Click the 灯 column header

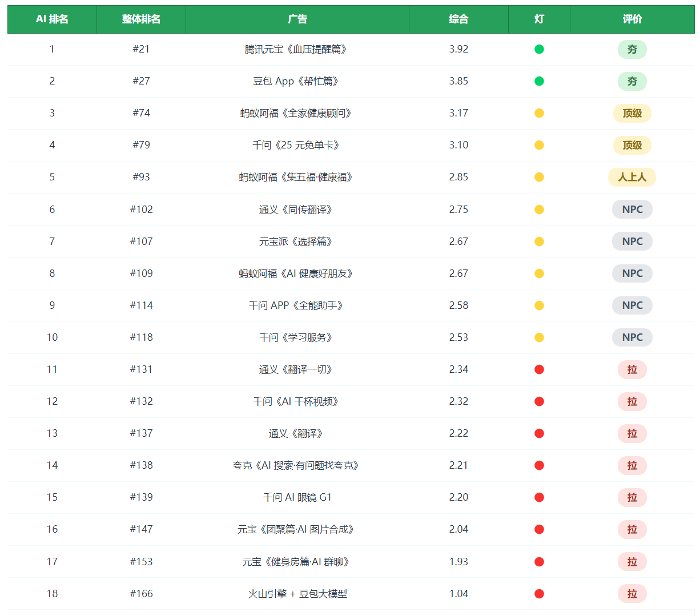(539, 19)
